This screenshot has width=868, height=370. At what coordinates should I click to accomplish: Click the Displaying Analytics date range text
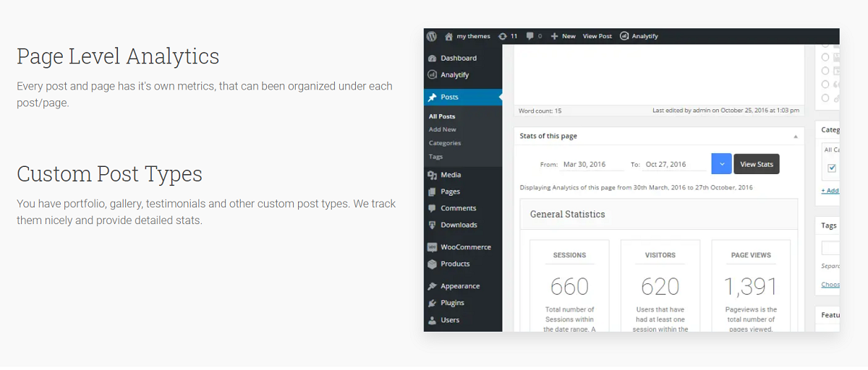point(637,188)
